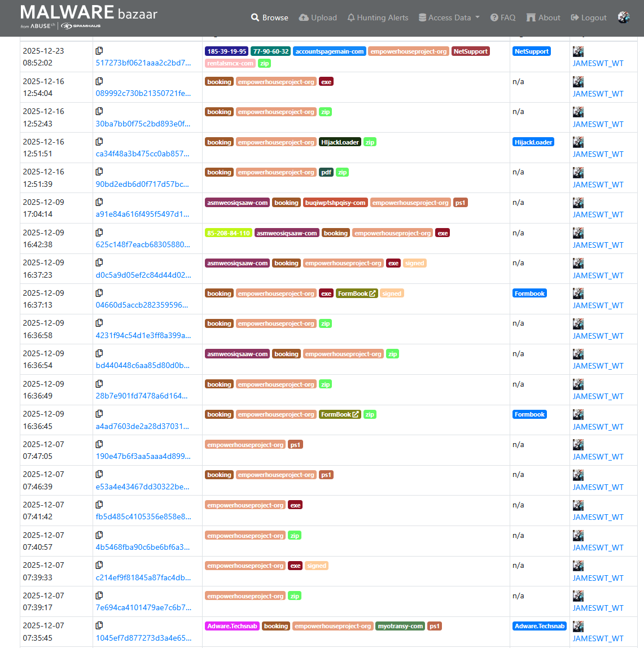Open sample hash 517273bf0621aaa2c2bd7...
Screen dimensions: 644x648
143,63
